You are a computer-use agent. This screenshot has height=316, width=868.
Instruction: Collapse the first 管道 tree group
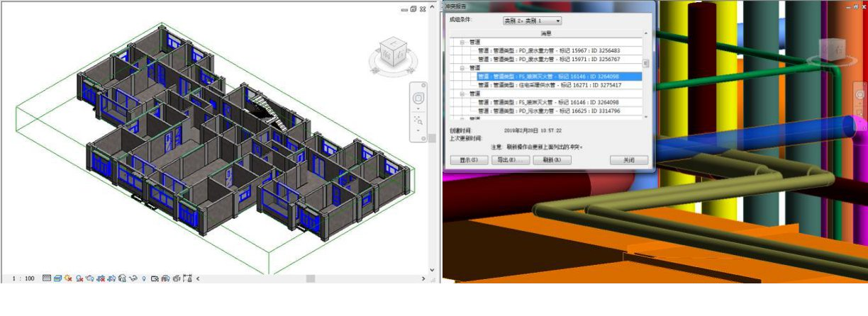pos(462,42)
